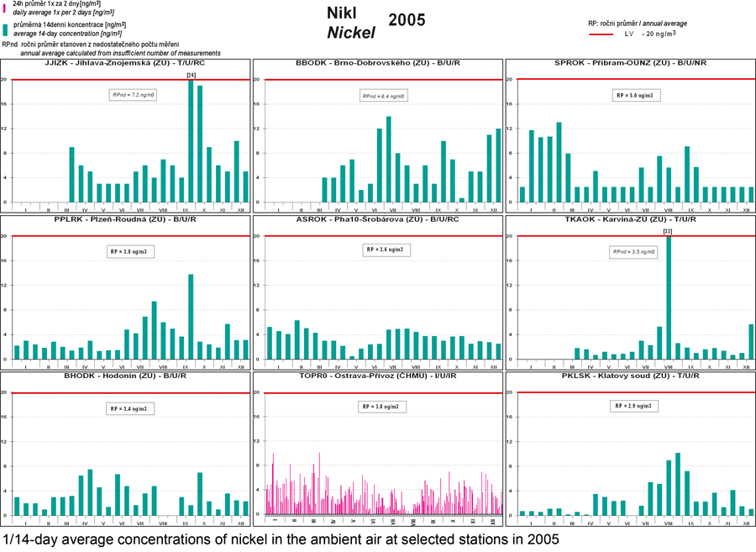Select the JJIZK Jihlava-Znojemská chart title
The width and height of the screenshot is (756, 552).
pos(124,64)
